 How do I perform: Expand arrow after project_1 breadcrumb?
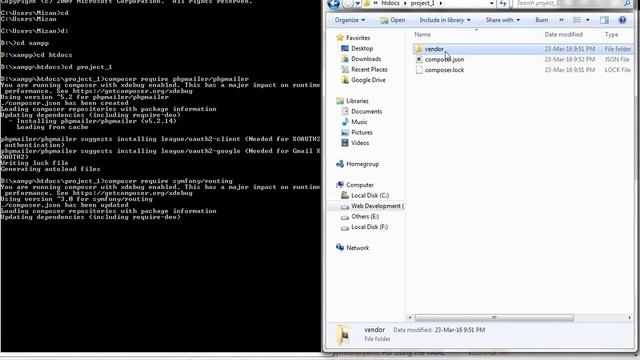coord(441,3)
